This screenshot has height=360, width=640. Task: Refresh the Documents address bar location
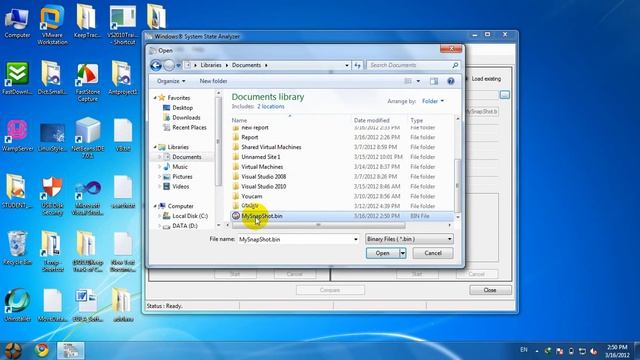coord(358,65)
